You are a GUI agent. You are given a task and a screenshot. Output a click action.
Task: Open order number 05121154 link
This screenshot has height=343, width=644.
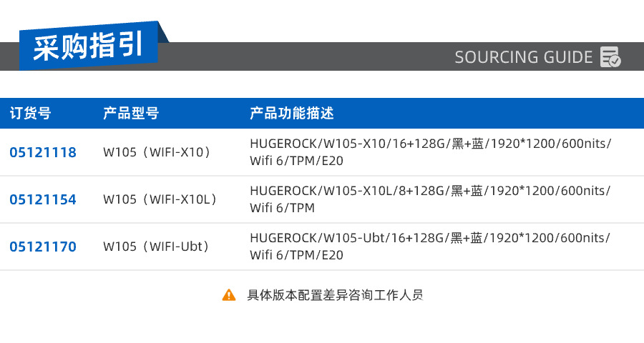coord(43,199)
